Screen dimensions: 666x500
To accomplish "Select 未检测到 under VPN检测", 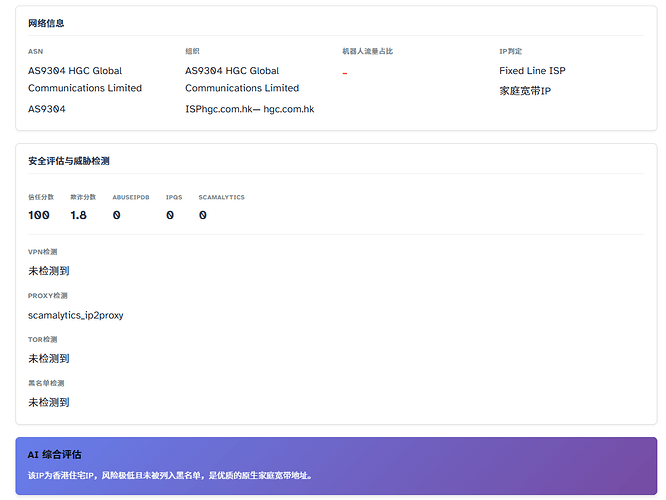I will pyautogui.click(x=49, y=271).
